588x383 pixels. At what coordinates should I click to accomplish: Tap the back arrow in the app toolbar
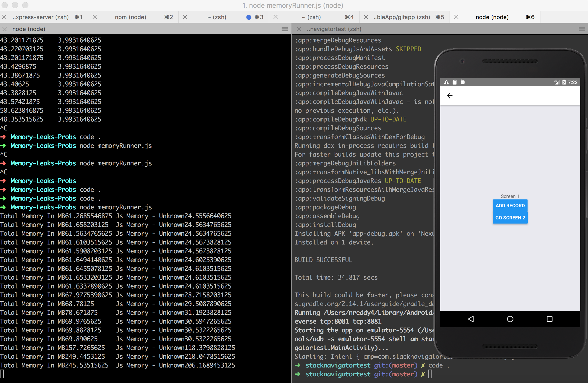point(450,96)
